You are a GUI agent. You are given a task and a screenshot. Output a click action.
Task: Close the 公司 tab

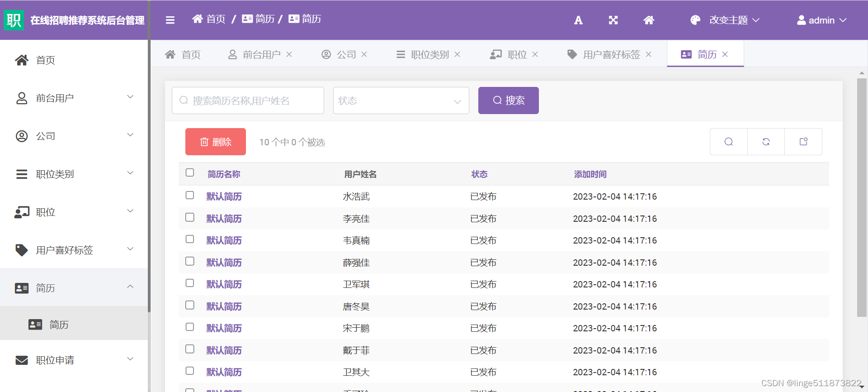364,54
